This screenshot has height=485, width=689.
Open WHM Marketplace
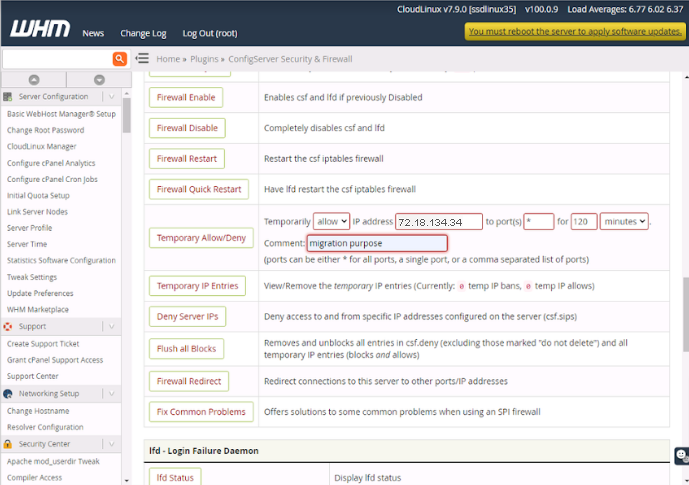tap(38, 310)
